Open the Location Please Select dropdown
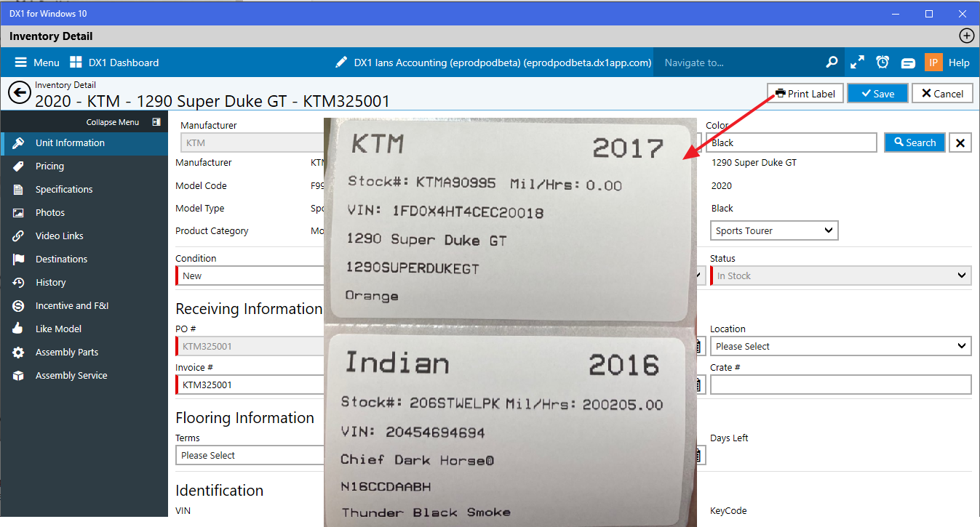The width and height of the screenshot is (980, 527). (841, 346)
